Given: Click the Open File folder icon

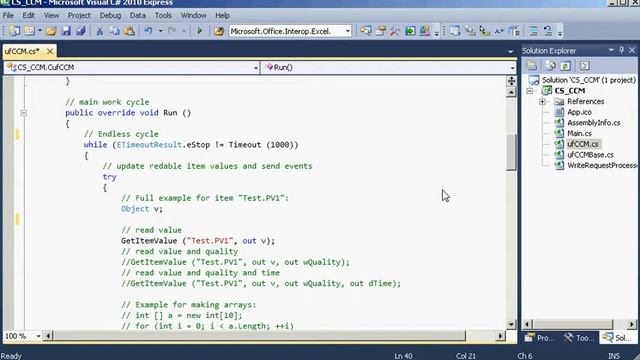Looking at the screenshot, I should coord(51,31).
